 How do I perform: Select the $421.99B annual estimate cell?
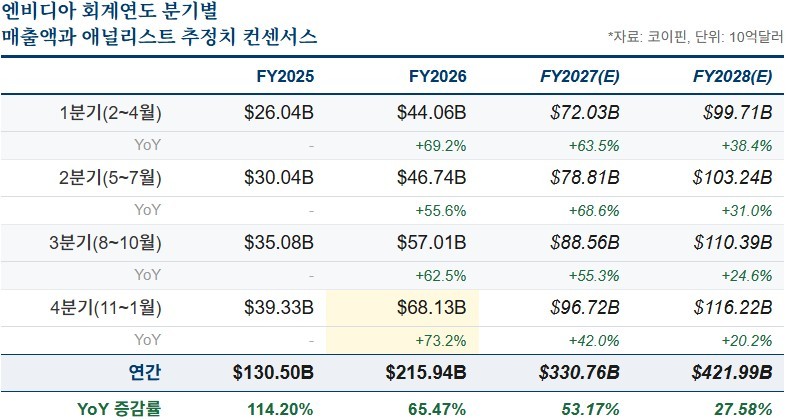[730, 373]
